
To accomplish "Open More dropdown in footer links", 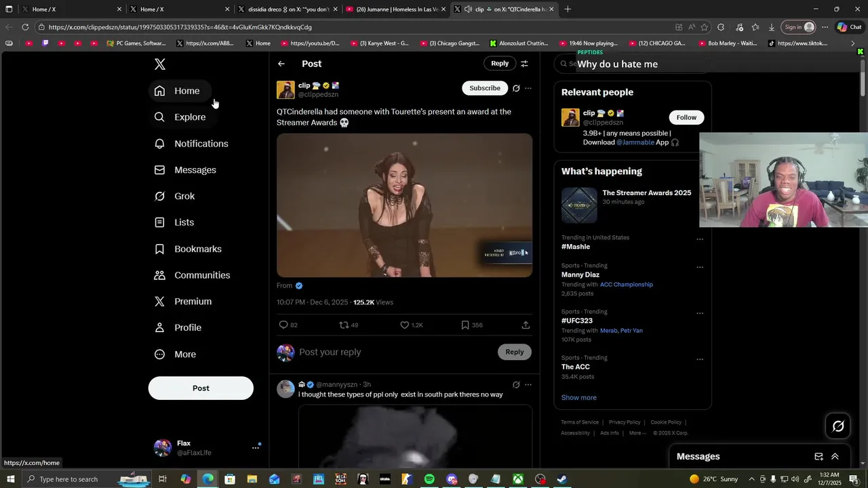I will click(637, 433).
